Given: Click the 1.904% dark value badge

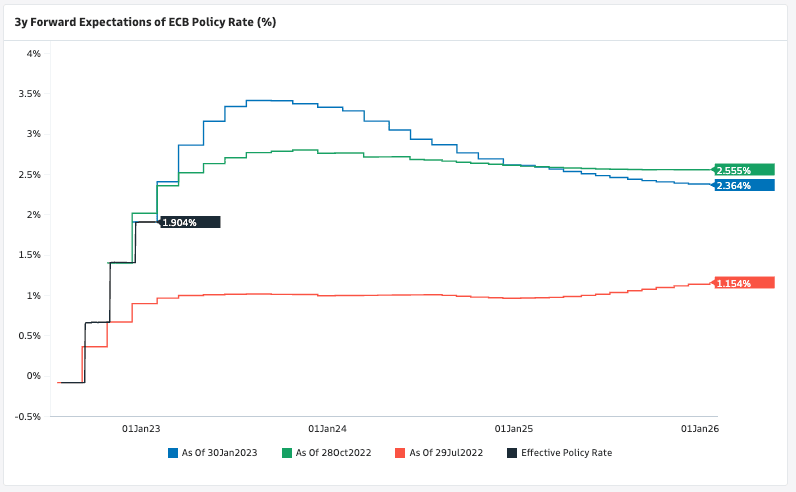Looking at the screenshot, I should (x=190, y=222).
